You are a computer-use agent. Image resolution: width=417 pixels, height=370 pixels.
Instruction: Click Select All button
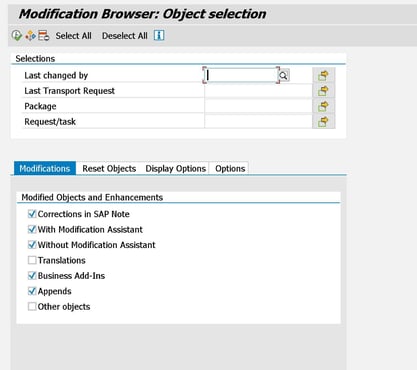coord(73,36)
